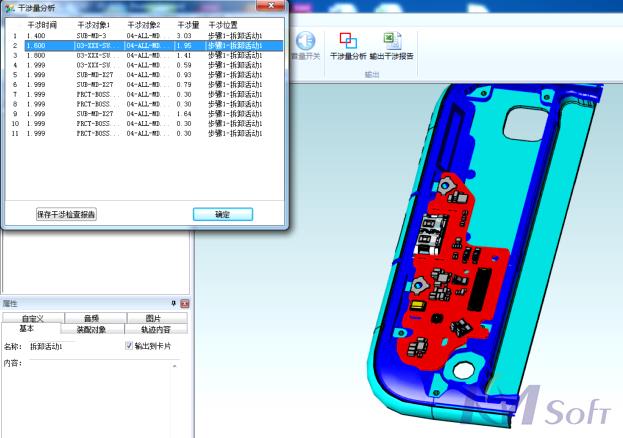Click the 干涉量 column header
Screen dimensions: 623x438
click(188, 24)
